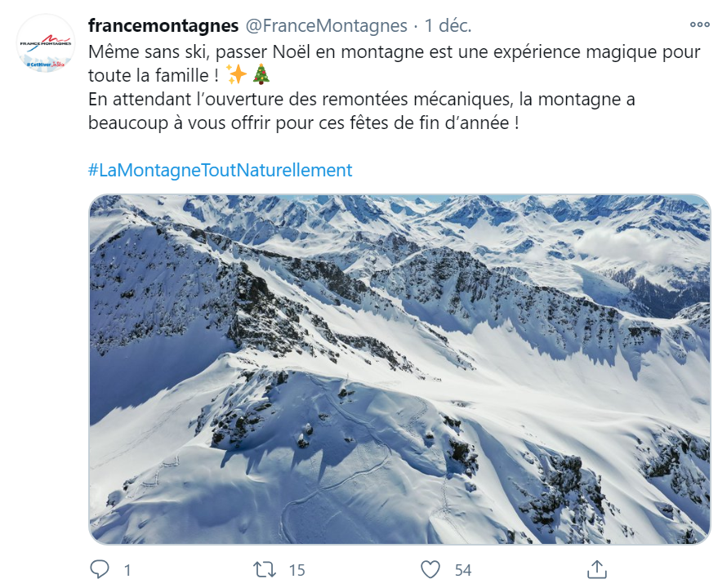718x588 pixels.
Task: Click the retweet arrows icon
Action: 265,570
